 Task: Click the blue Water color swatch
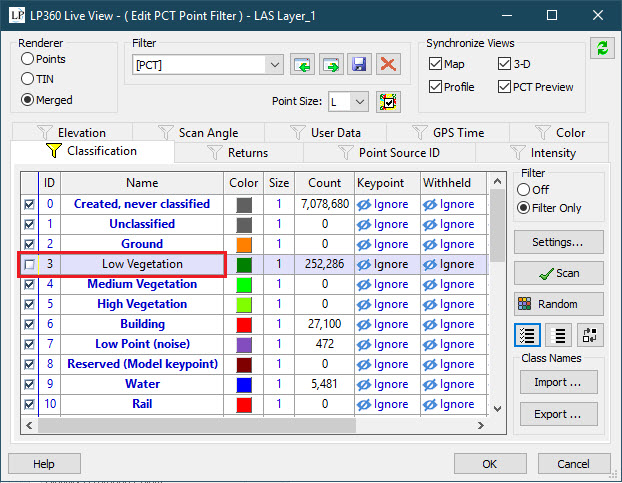(x=244, y=385)
